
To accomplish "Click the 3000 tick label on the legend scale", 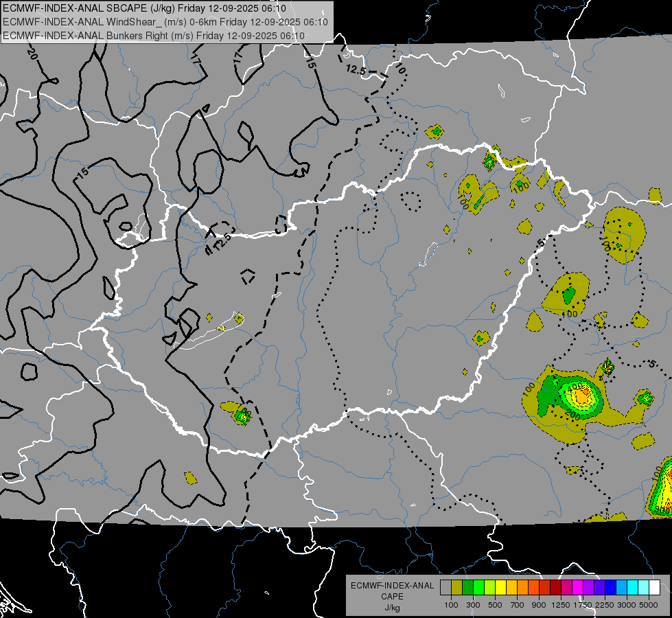I will (x=627, y=605).
